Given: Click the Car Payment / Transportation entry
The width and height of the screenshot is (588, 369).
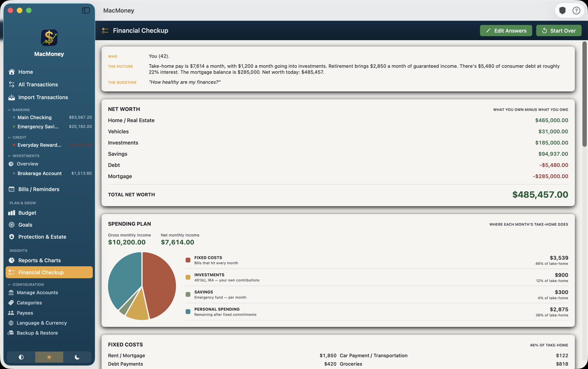Looking at the screenshot, I should [454, 356].
